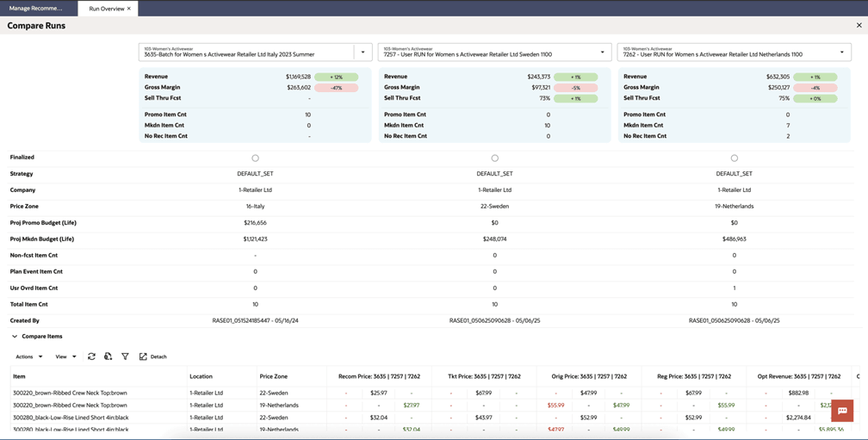The height and width of the screenshot is (440, 868).
Task: Click the +12% revenue badge for run 3635
Action: [336, 77]
